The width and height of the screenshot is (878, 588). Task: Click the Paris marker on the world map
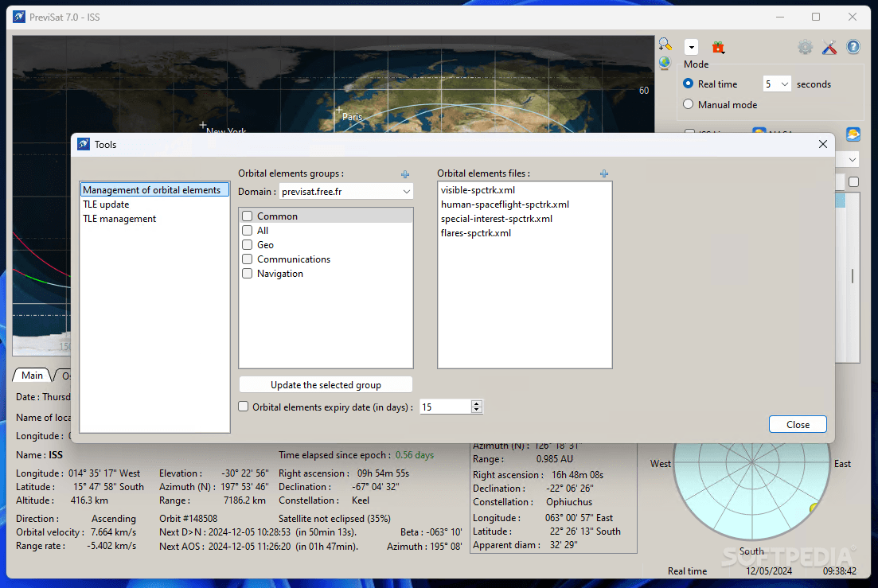pos(339,111)
